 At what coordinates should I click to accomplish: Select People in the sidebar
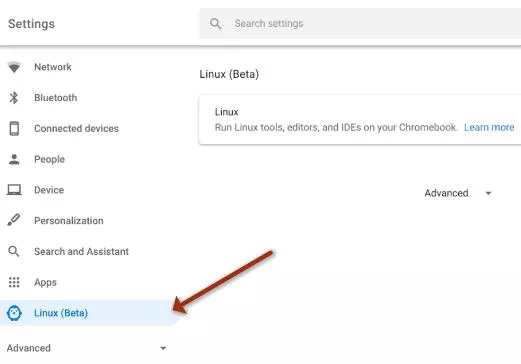(x=49, y=159)
